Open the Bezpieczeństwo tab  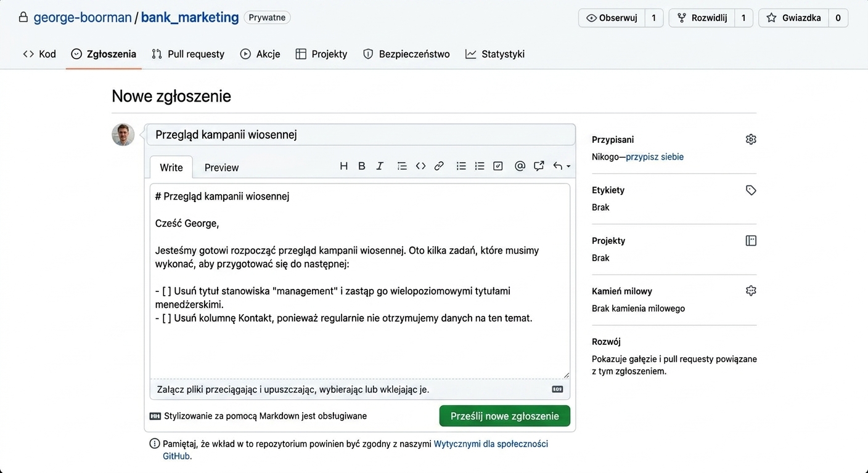(x=406, y=54)
